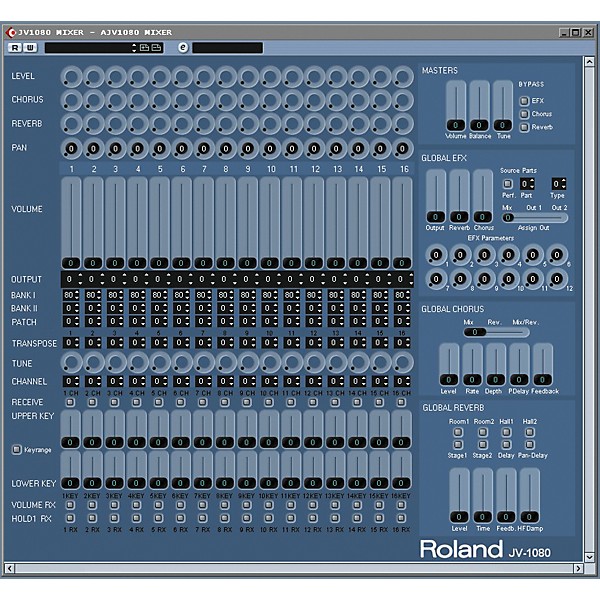
Task: Click the vertical scrollbar up arrow
Action: pos(589,61)
